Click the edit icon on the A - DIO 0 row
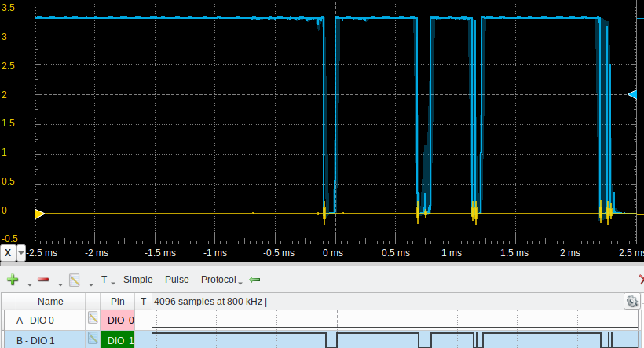644x348 pixels. tap(93, 317)
